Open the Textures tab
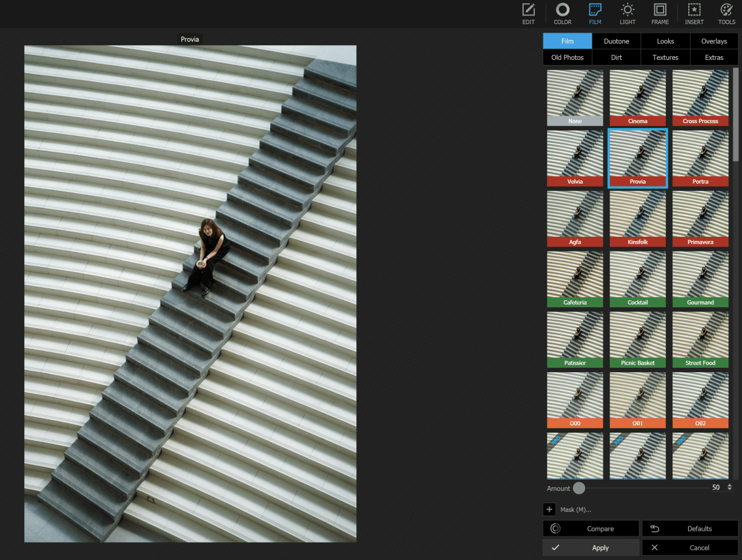This screenshot has height=560, width=742. click(665, 57)
